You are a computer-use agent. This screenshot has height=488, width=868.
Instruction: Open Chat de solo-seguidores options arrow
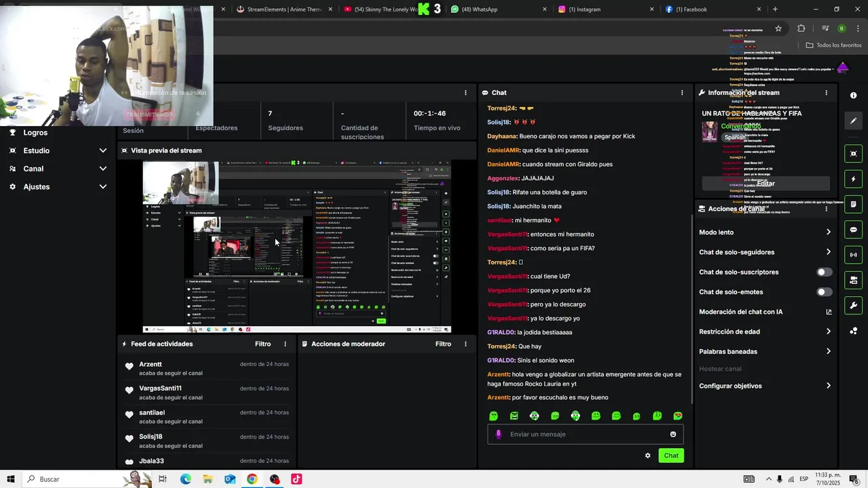coord(828,252)
